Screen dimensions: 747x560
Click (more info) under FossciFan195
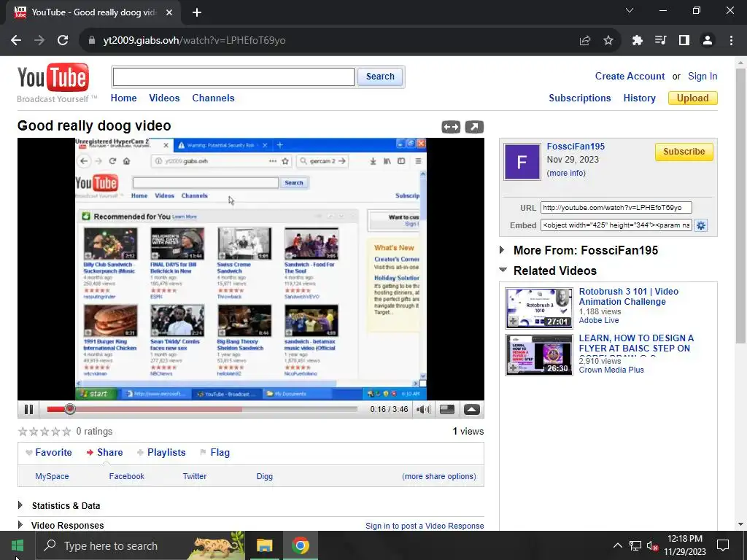pos(566,174)
